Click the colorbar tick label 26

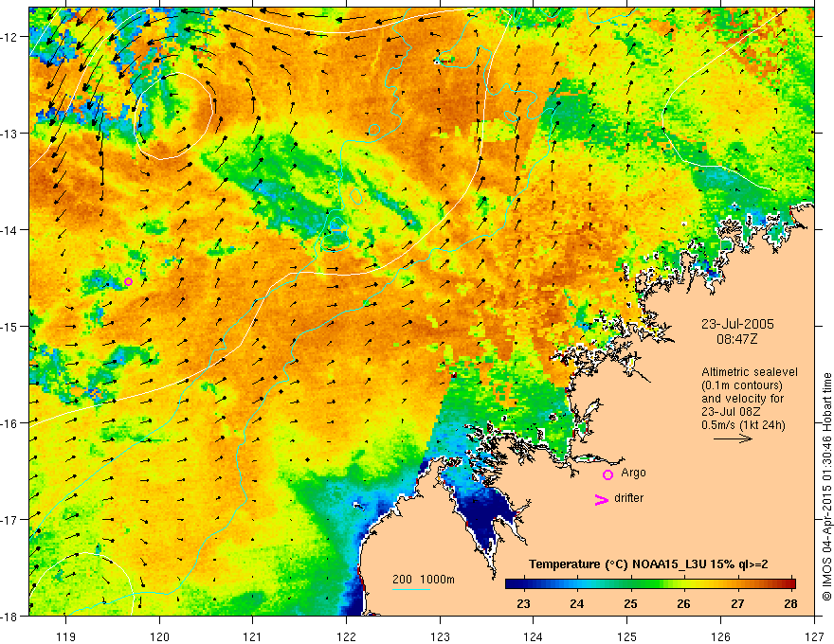[684, 603]
